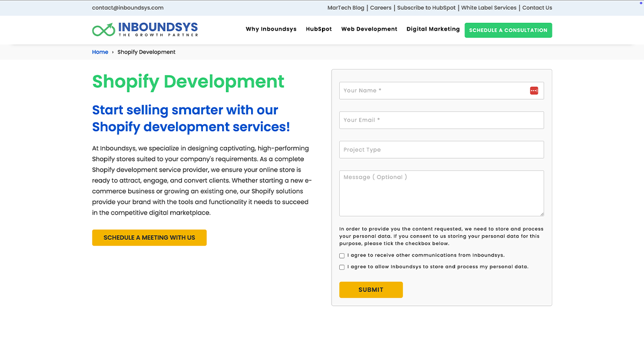The height and width of the screenshot is (338, 644).
Task: Click the contact@inboundsys.com email address
Action: (x=128, y=8)
